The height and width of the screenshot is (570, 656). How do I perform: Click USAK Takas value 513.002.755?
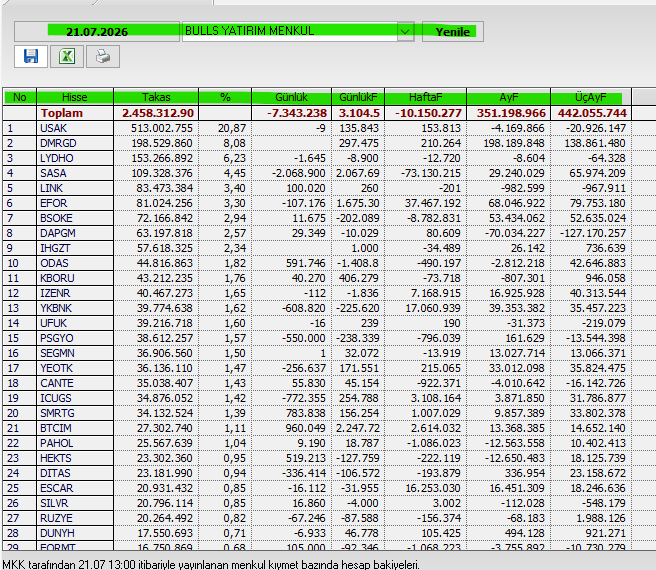(162, 128)
